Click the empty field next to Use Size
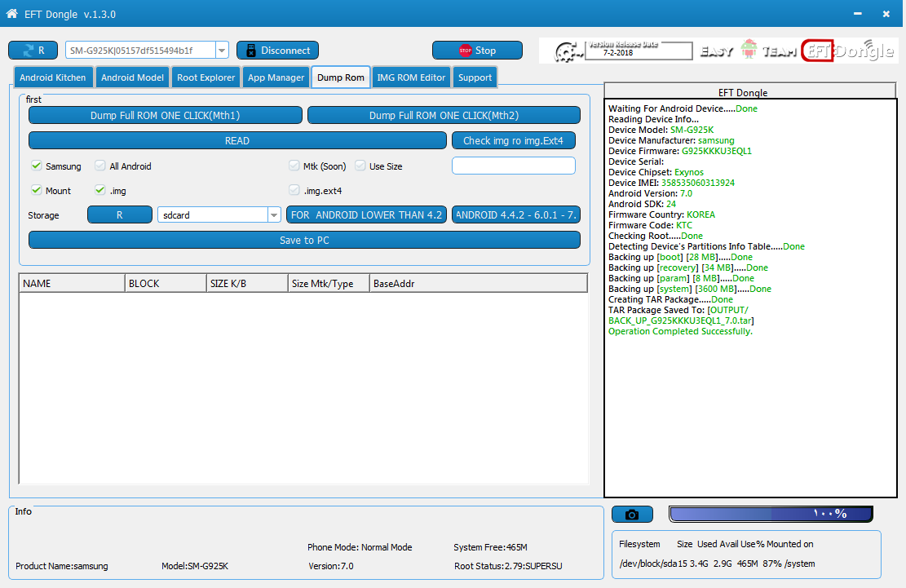The height and width of the screenshot is (588, 906). 514,166
